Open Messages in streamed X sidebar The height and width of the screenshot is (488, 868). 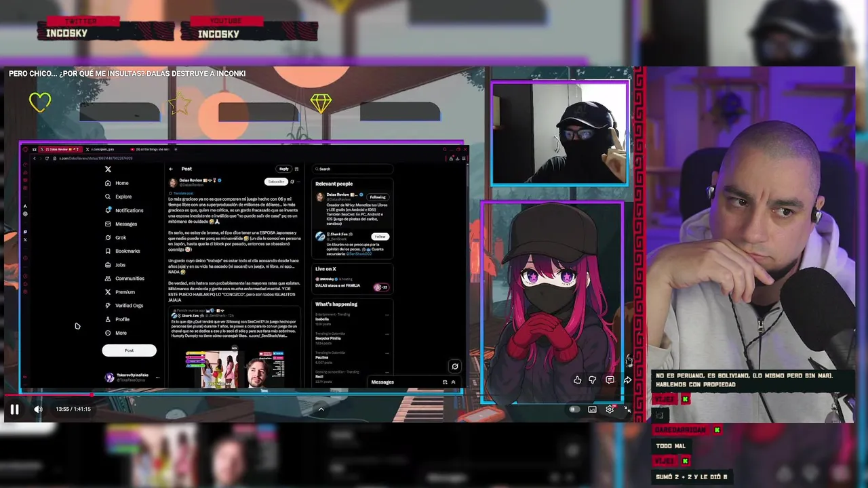121,224
